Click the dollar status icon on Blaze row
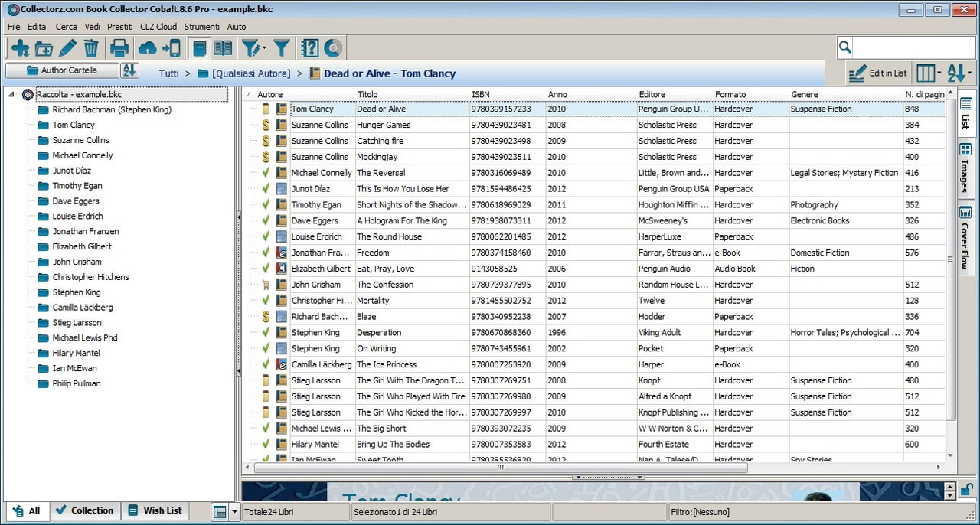980x525 pixels. click(266, 317)
